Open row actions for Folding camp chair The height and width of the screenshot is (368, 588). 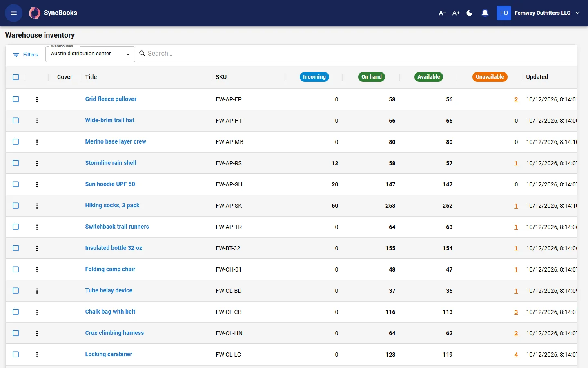click(37, 269)
